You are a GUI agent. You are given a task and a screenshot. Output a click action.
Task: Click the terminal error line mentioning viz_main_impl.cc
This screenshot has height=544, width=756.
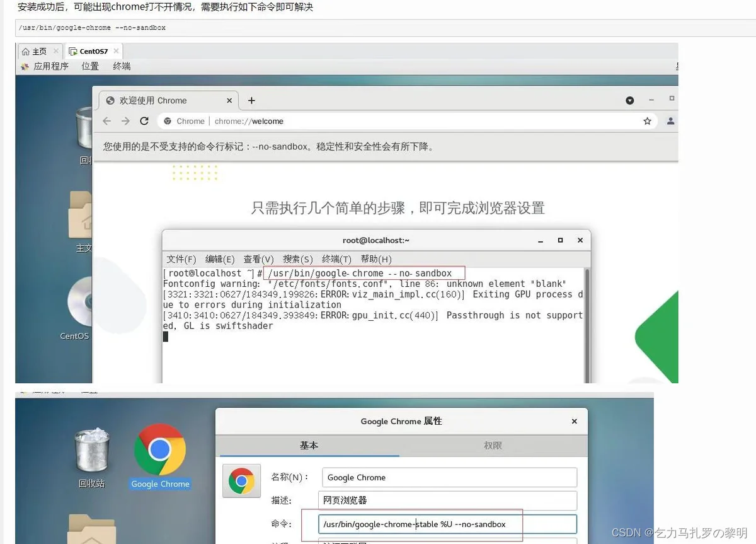click(x=373, y=299)
